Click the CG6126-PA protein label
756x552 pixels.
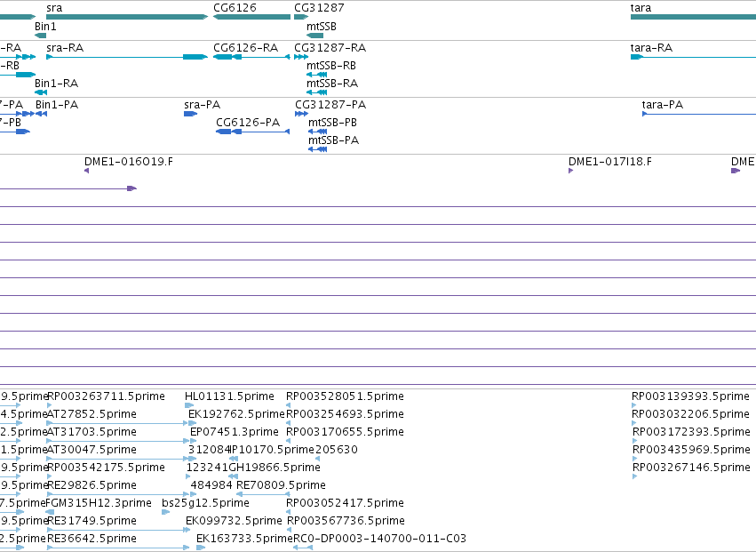point(248,123)
